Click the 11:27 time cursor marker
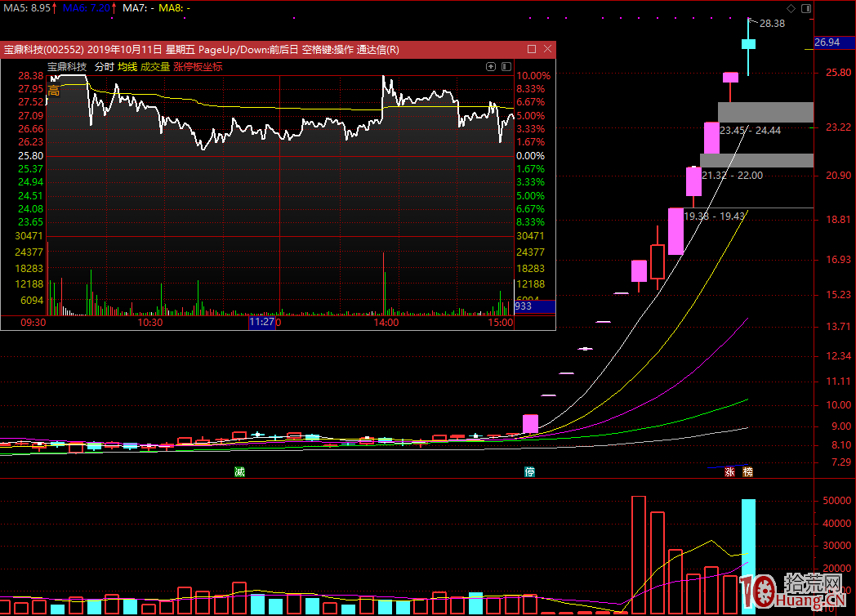Image resolution: width=856 pixels, height=616 pixels. (263, 323)
